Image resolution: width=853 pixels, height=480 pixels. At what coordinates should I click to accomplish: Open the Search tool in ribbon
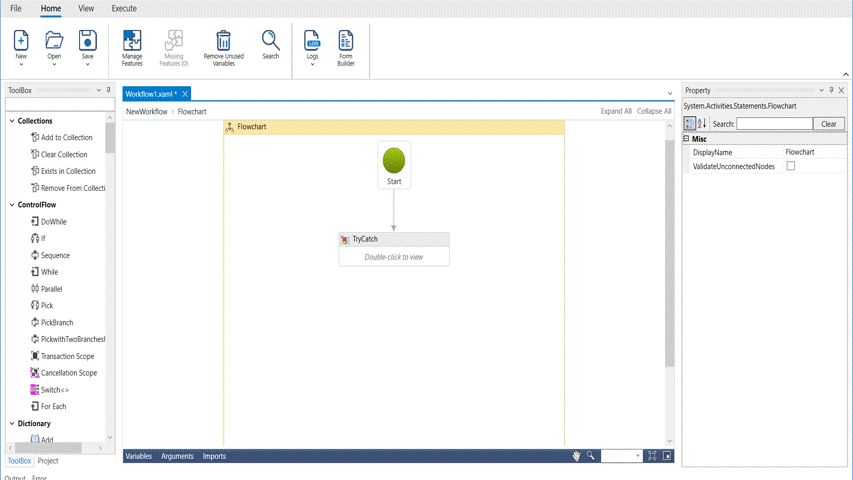click(271, 41)
